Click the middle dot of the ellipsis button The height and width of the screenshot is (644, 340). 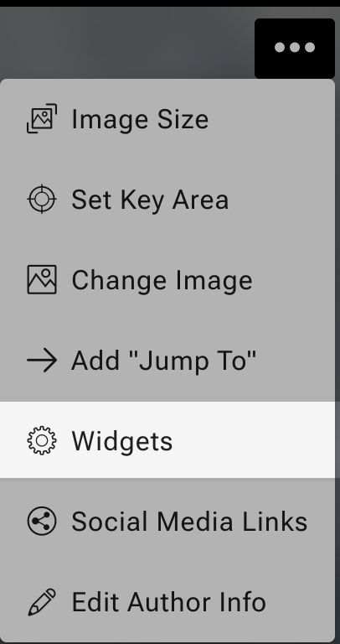click(x=295, y=48)
